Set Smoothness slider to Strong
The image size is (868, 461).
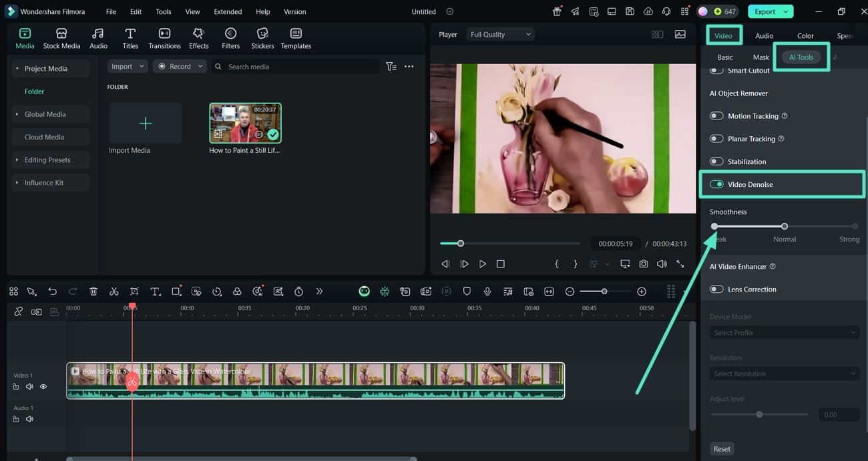(x=855, y=226)
